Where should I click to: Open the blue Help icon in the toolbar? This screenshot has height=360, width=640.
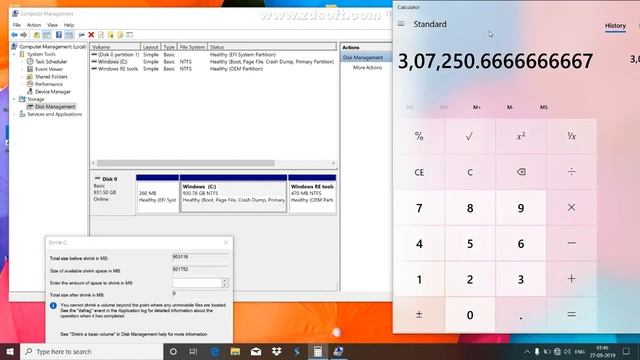pos(59,35)
